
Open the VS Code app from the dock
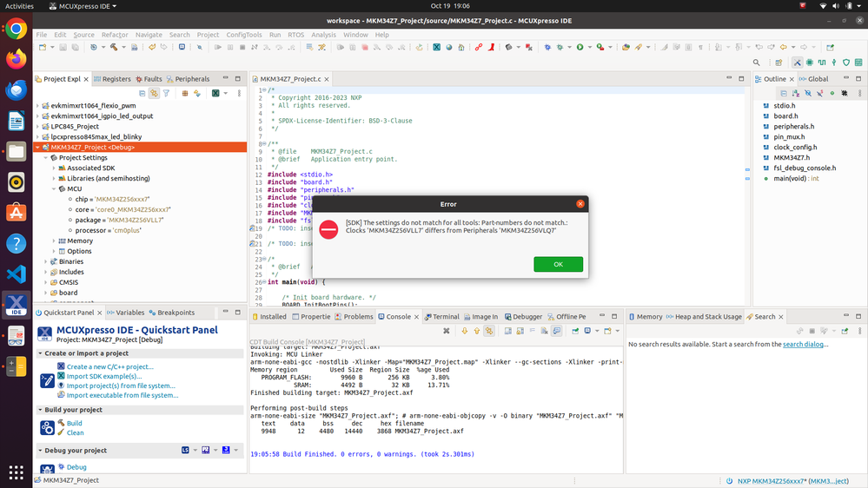(x=16, y=274)
